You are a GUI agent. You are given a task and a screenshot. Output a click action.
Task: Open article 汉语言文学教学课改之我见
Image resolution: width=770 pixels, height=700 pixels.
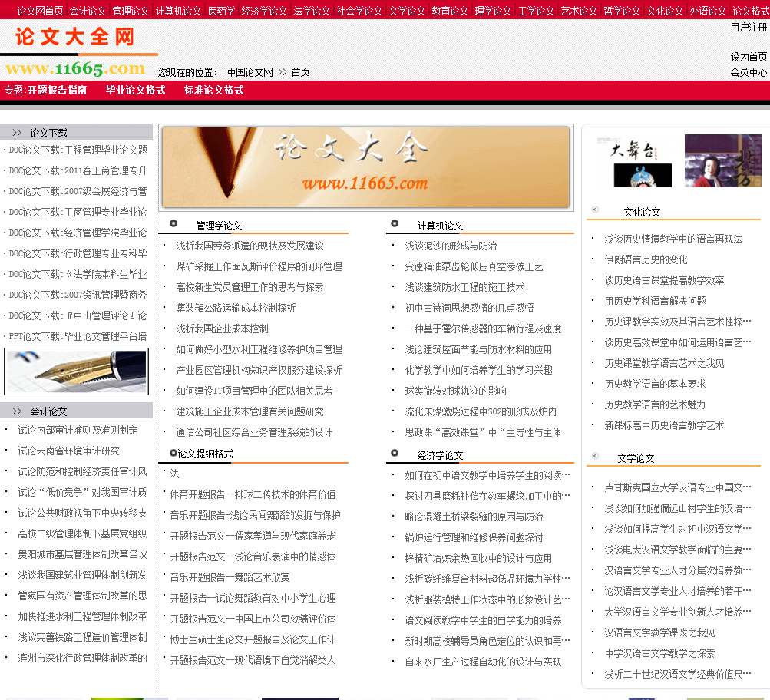point(659,632)
